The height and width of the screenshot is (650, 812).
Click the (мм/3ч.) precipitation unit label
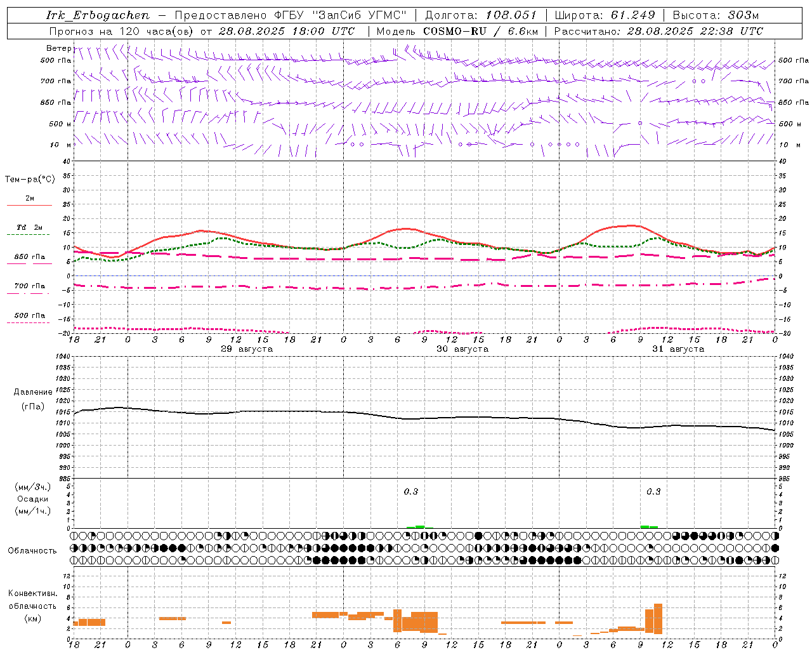pos(33,487)
